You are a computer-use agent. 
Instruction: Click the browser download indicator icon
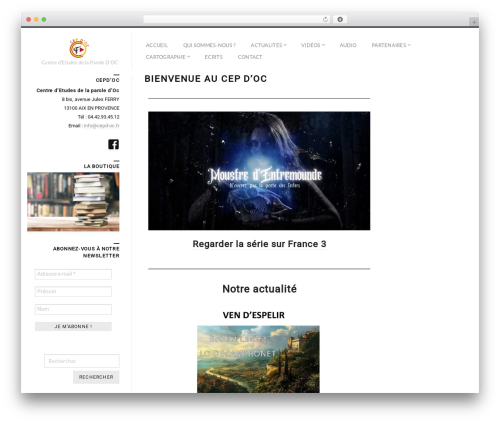click(x=340, y=19)
